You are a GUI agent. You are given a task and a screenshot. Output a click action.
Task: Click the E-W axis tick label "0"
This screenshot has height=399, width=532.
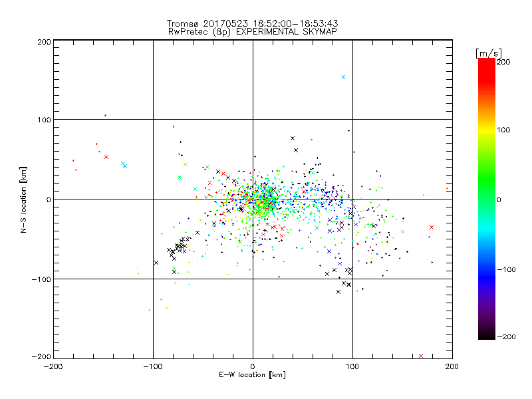tap(253, 366)
